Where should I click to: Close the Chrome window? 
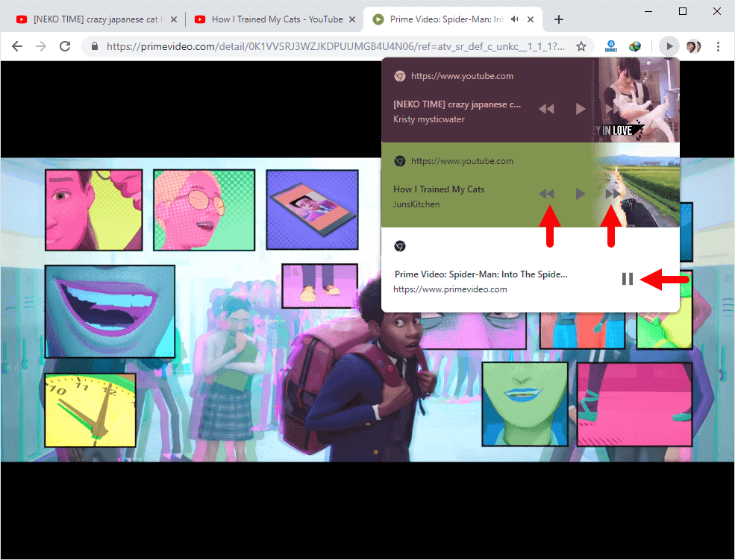(717, 11)
